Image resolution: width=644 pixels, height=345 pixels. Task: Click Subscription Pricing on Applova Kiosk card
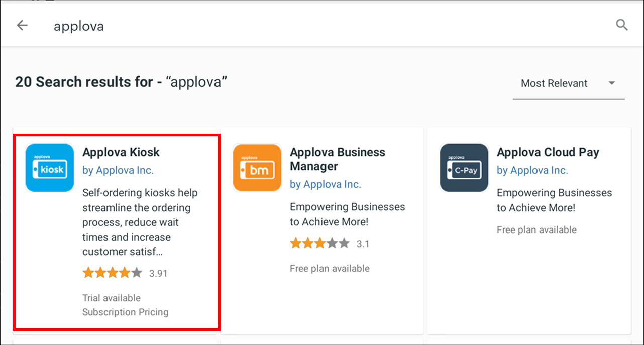point(125,312)
